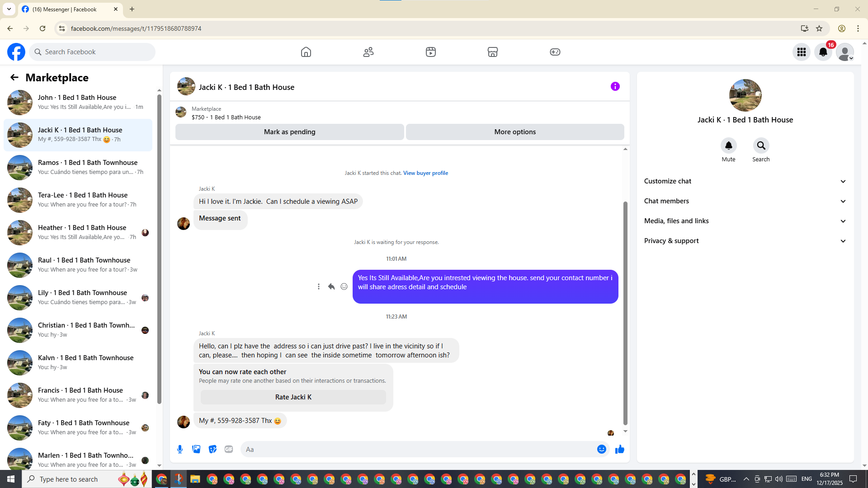
Task: Mute the Jacki K conversation
Action: pos(728,145)
